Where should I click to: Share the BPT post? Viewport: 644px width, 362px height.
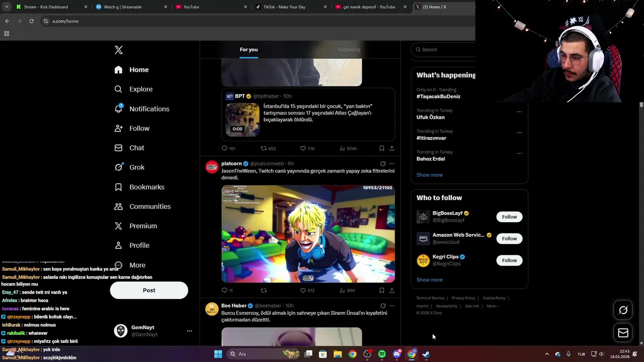coord(392,148)
